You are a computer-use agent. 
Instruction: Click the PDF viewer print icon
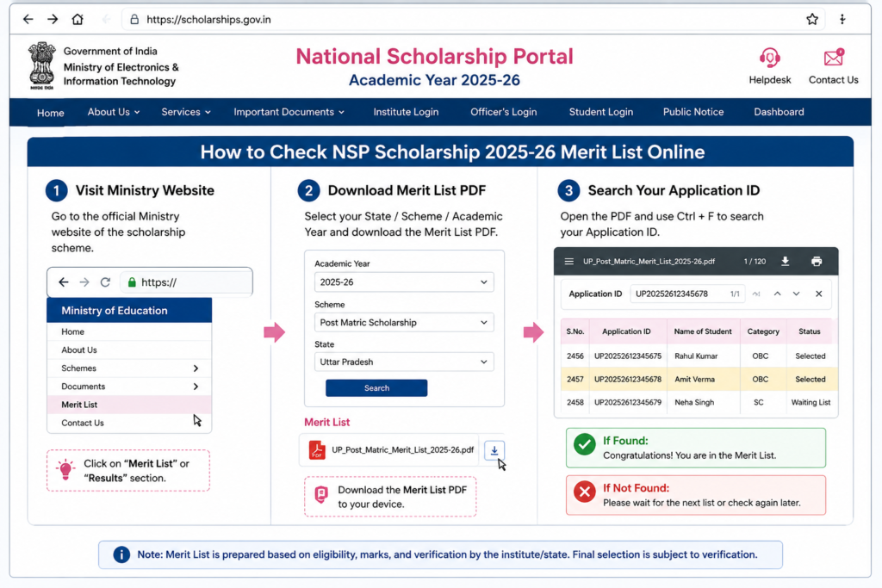(x=817, y=262)
